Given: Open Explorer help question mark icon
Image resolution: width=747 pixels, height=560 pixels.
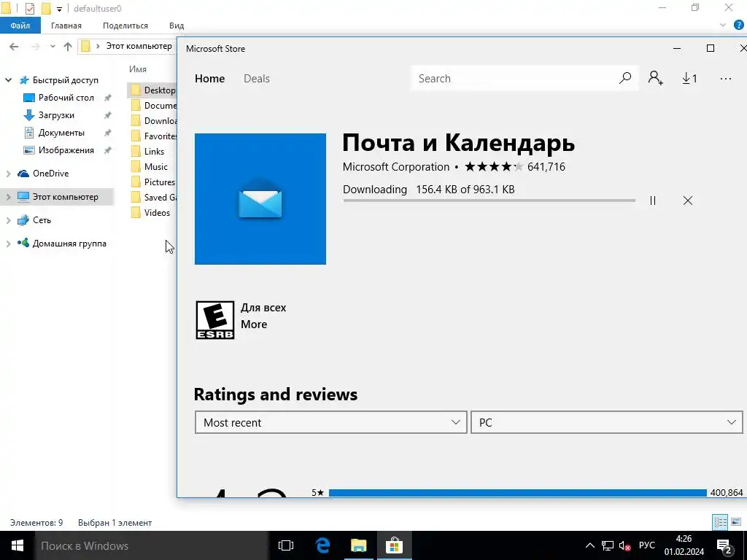Looking at the screenshot, I should (738, 26).
